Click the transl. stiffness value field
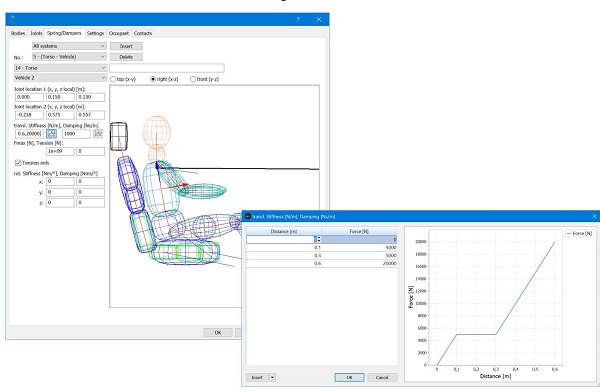 (29, 134)
